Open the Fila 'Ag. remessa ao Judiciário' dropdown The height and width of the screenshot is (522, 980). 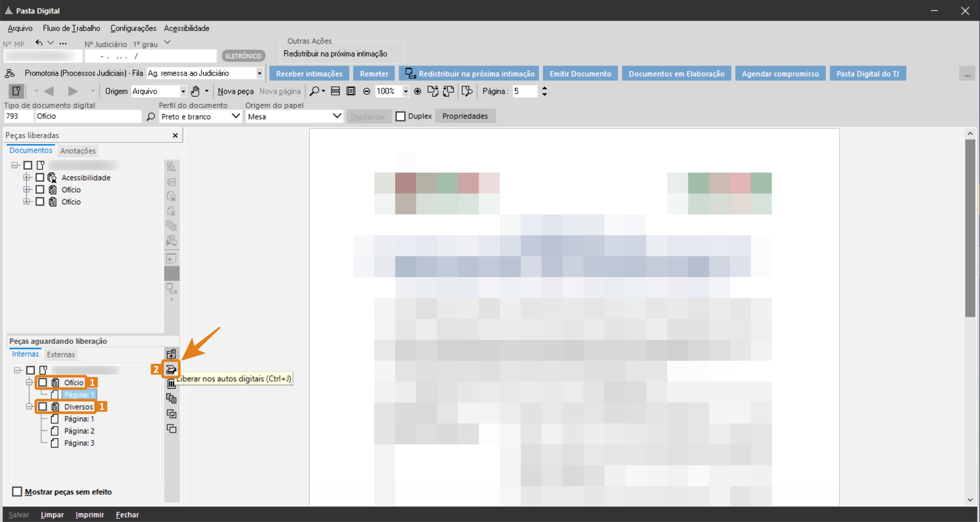click(x=259, y=73)
